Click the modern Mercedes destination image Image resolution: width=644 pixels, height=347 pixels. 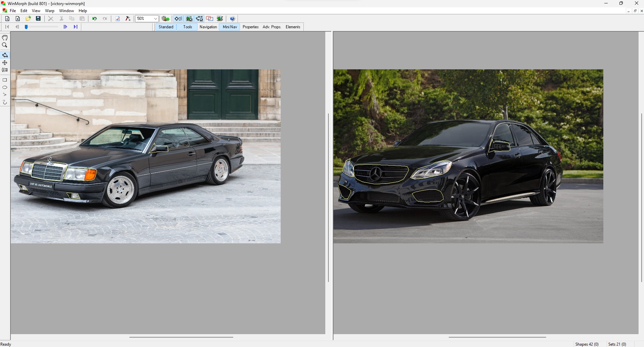click(x=468, y=156)
